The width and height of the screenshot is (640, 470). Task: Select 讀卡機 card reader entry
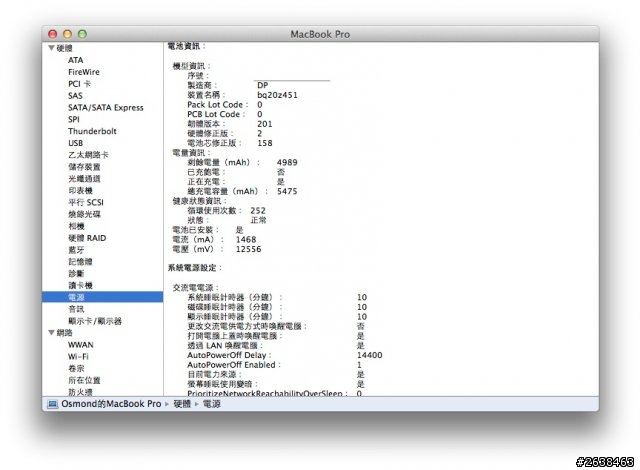pos(80,286)
